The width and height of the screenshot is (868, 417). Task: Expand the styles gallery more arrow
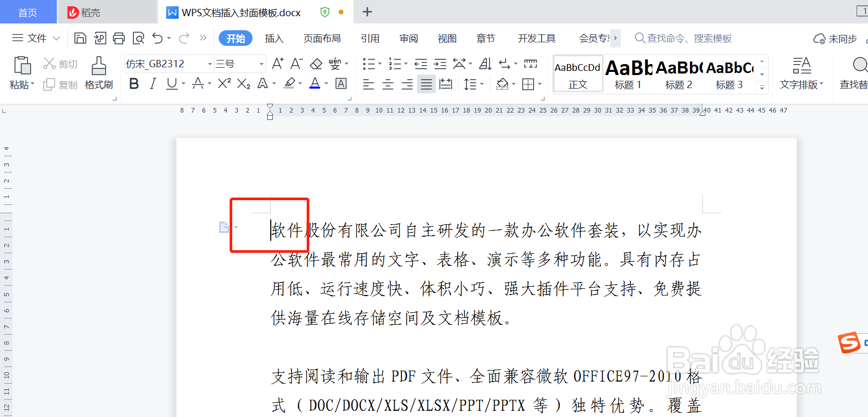(x=762, y=88)
